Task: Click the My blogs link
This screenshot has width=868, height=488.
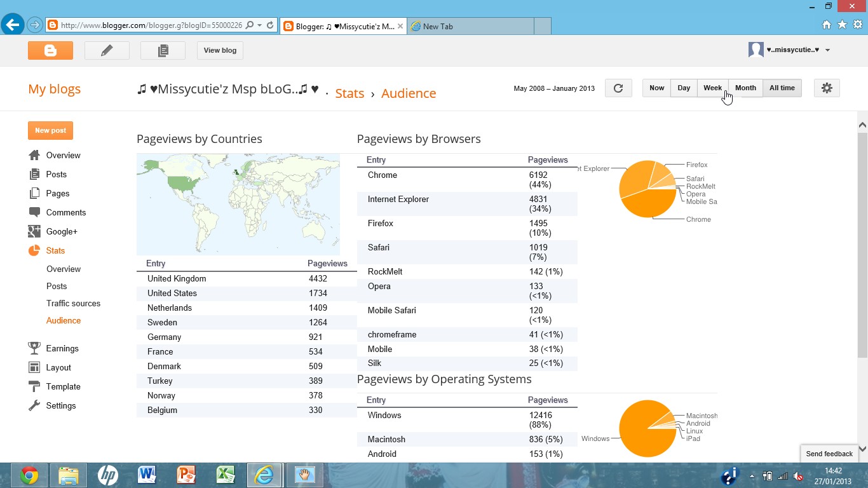Action: coord(54,89)
